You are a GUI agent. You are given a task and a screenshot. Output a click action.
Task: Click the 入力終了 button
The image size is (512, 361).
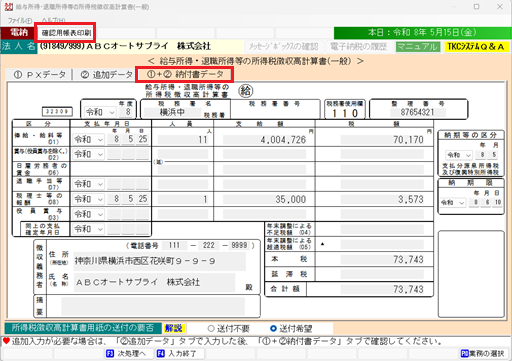179,353
